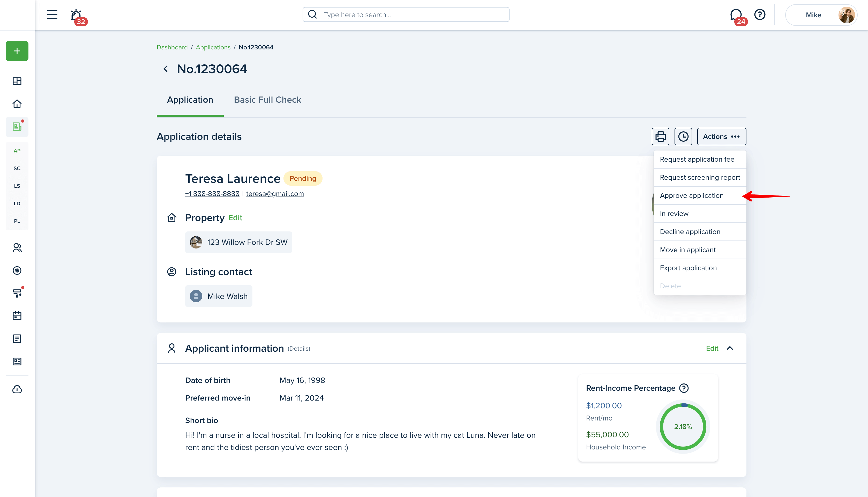The image size is (868, 497).
Task: Select Request application fee
Action: tap(700, 159)
